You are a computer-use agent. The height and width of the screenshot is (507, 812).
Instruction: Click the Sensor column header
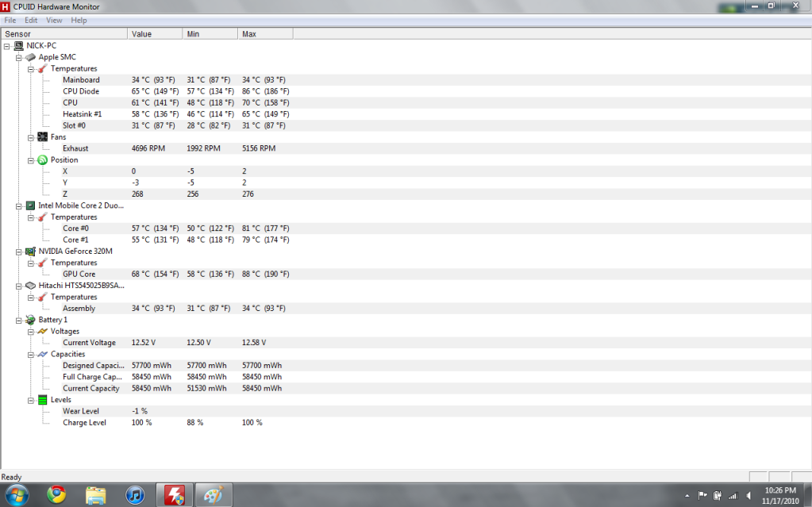click(x=64, y=33)
